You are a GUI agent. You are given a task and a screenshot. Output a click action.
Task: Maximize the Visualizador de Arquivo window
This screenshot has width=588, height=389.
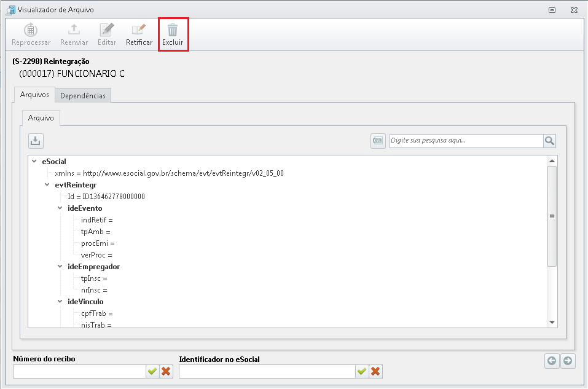552,10
